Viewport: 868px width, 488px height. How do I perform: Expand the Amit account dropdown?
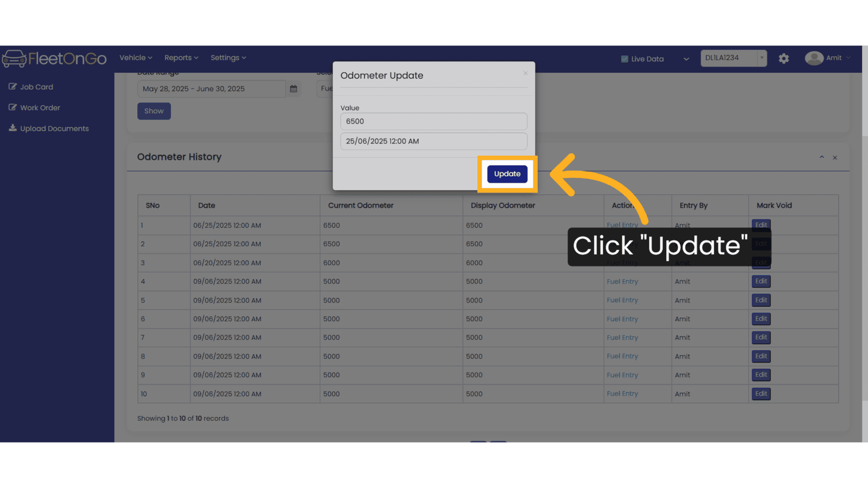point(848,57)
